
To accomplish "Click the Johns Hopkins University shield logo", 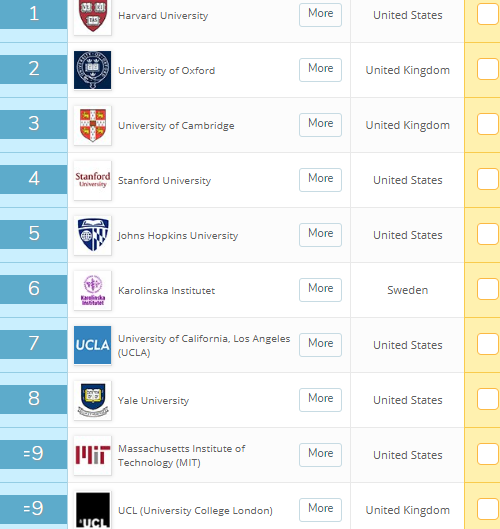I will coord(93,235).
